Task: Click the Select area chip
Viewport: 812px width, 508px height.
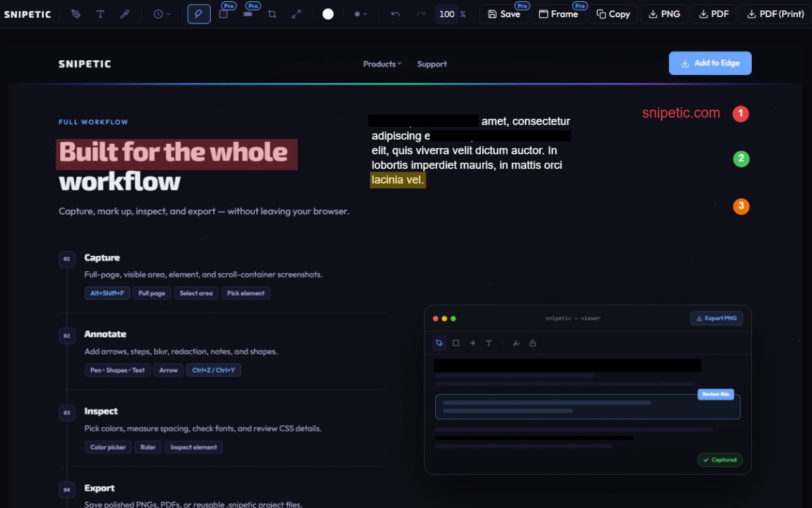Action: (x=196, y=293)
